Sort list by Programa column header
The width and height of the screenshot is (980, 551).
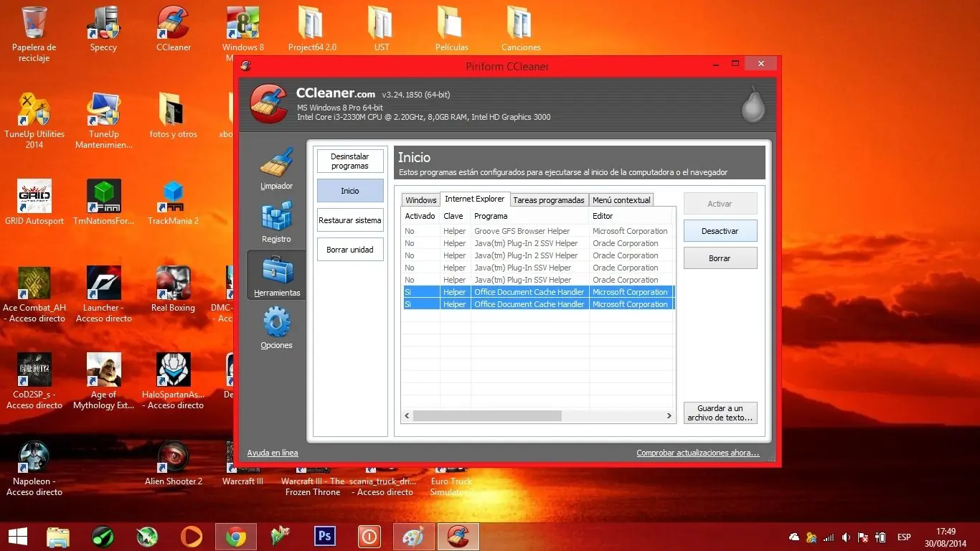pos(530,216)
